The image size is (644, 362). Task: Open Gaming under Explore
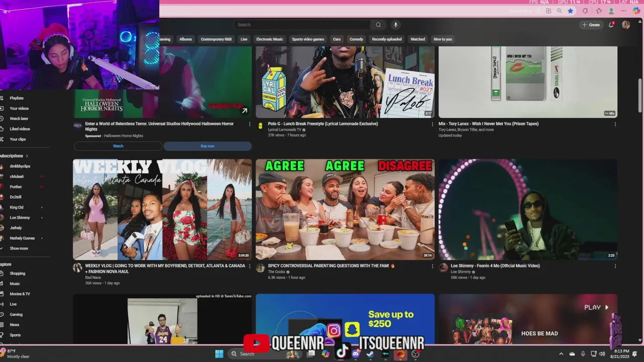[15, 314]
